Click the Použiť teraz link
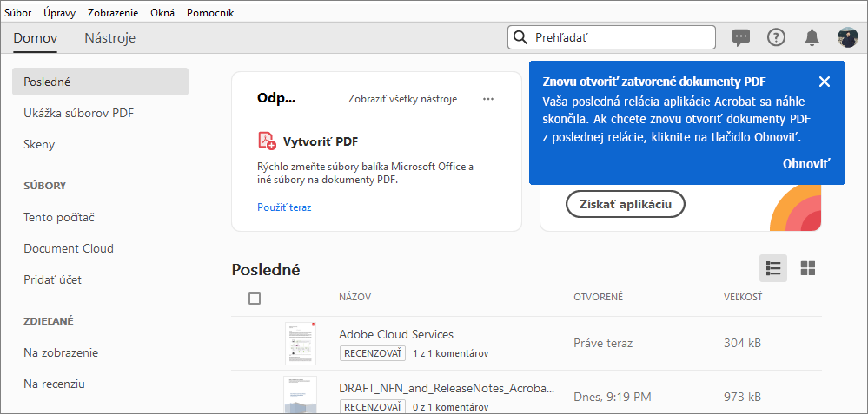The height and width of the screenshot is (414, 868). click(x=284, y=207)
